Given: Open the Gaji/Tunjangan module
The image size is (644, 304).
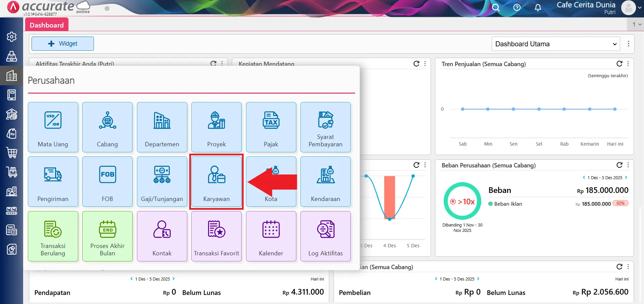Looking at the screenshot, I should pyautogui.click(x=162, y=182).
